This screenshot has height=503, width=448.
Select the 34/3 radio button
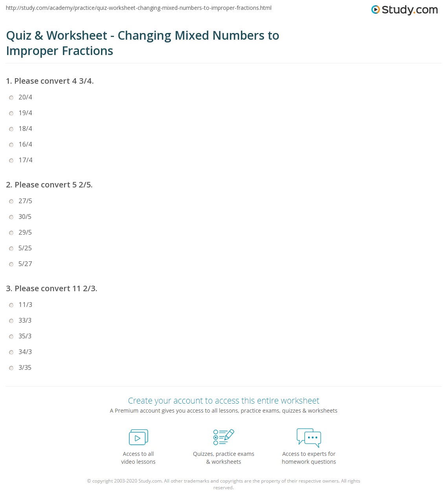[x=11, y=352]
